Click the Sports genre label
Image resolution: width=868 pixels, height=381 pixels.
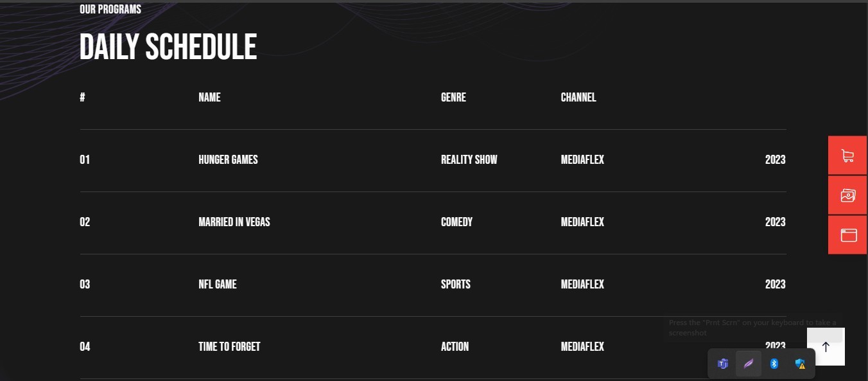[456, 284]
